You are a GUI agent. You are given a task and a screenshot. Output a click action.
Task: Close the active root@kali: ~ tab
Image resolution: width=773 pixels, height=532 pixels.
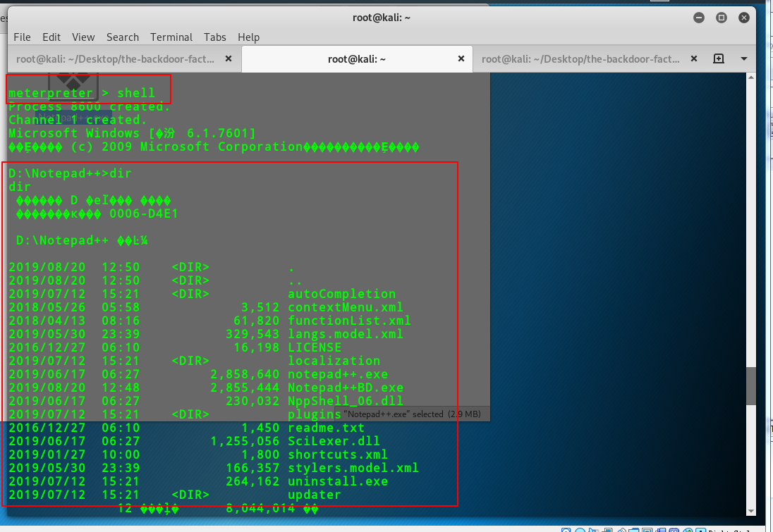tap(461, 58)
